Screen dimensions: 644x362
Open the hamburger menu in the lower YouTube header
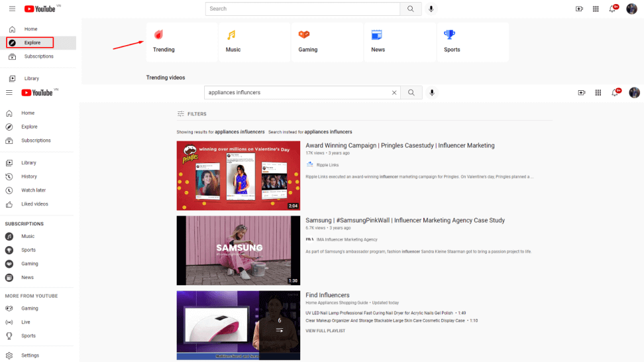9,92
